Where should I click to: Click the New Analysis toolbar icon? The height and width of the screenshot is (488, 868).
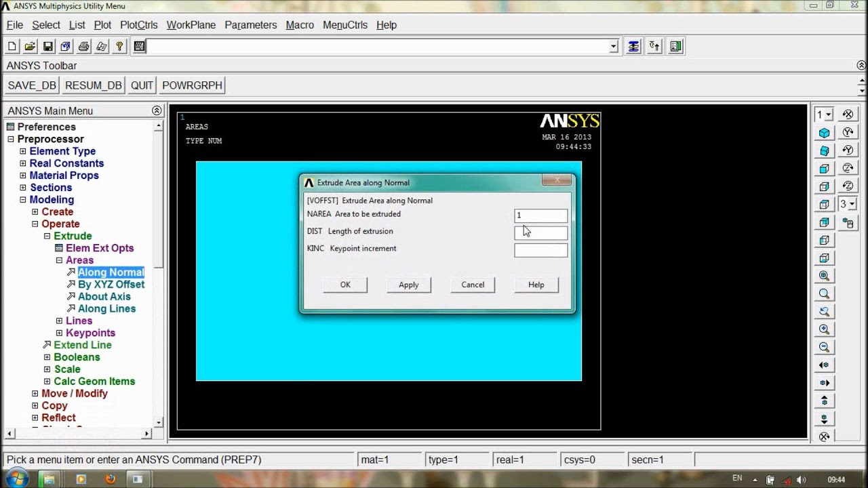coord(12,47)
